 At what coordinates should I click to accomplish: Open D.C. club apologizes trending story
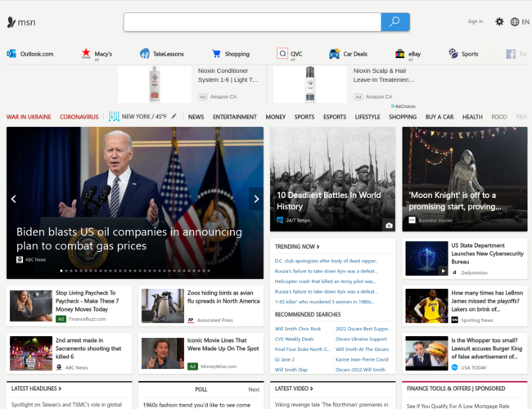327,261
